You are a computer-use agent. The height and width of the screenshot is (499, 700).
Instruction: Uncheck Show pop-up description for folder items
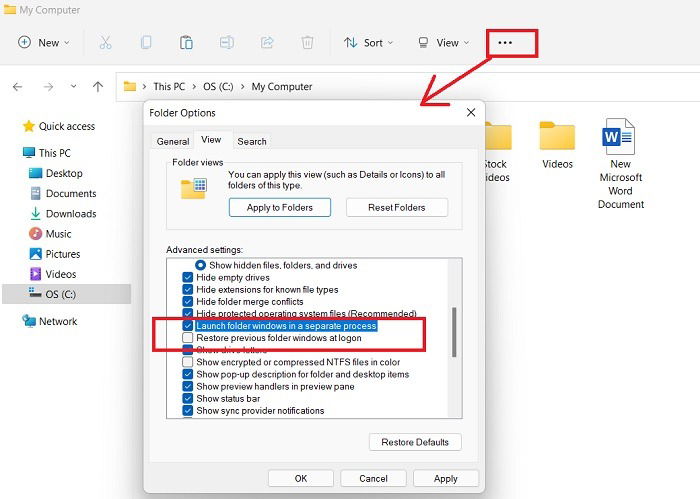pos(188,374)
